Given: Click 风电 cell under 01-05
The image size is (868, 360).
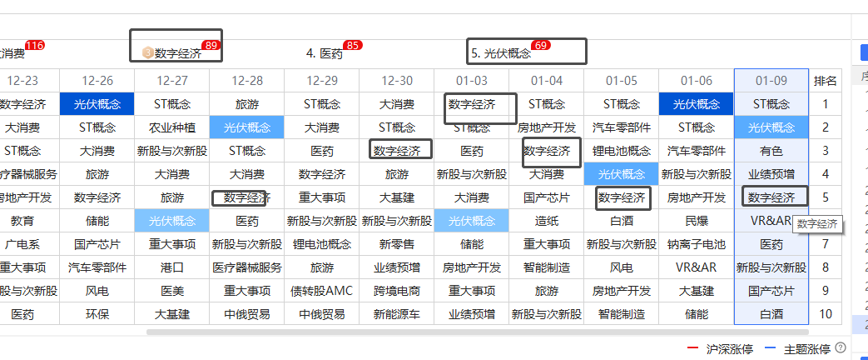Looking at the screenshot, I should [621, 267].
